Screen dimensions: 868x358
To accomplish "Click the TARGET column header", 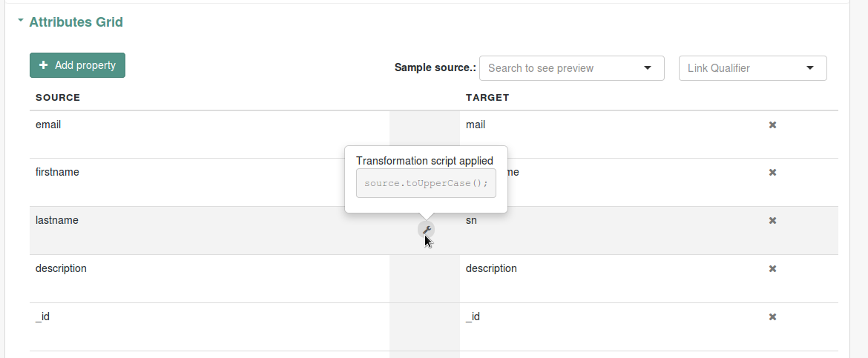I will coord(487,97).
